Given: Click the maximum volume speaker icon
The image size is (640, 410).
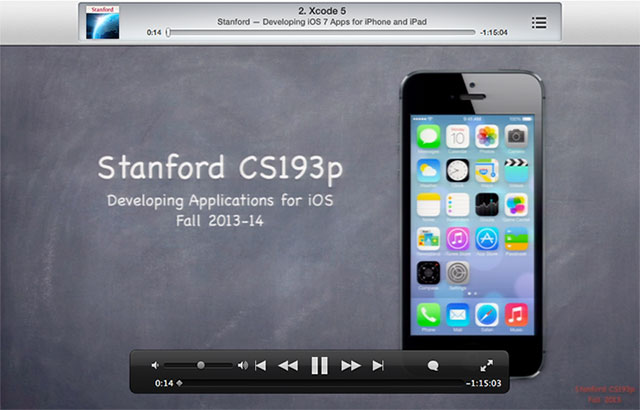Looking at the screenshot, I should [x=243, y=366].
